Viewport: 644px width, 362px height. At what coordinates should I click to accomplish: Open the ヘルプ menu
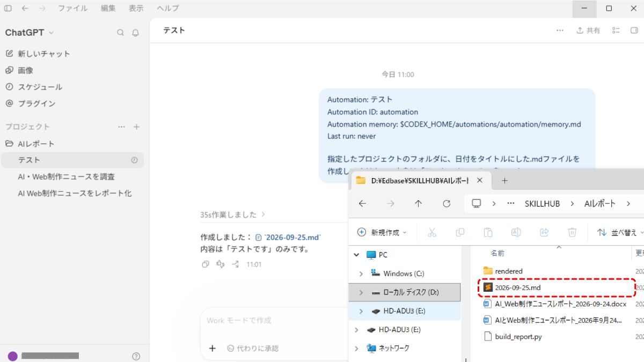[168, 8]
